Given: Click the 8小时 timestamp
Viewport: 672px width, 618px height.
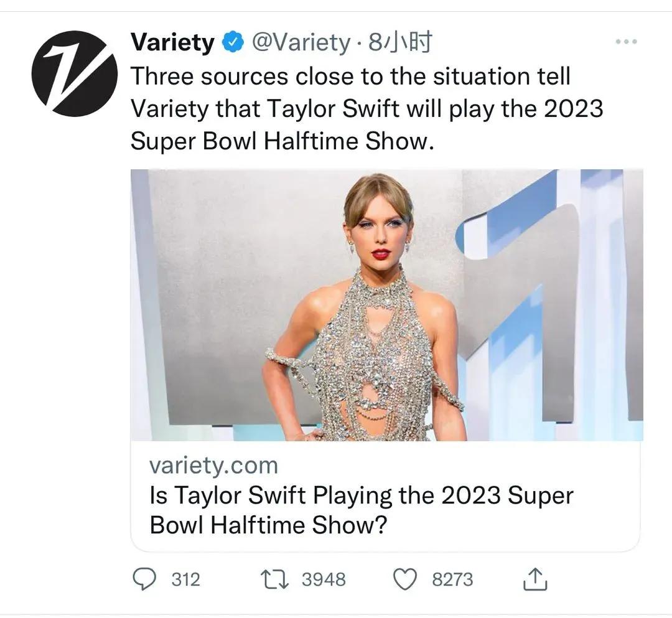Looking at the screenshot, I should coord(400,43).
